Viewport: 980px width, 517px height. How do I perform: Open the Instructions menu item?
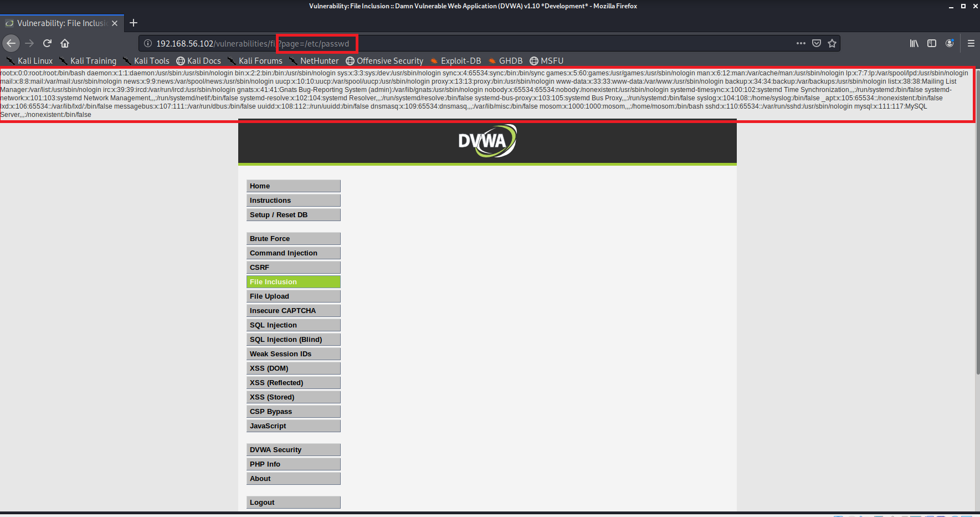click(x=294, y=201)
